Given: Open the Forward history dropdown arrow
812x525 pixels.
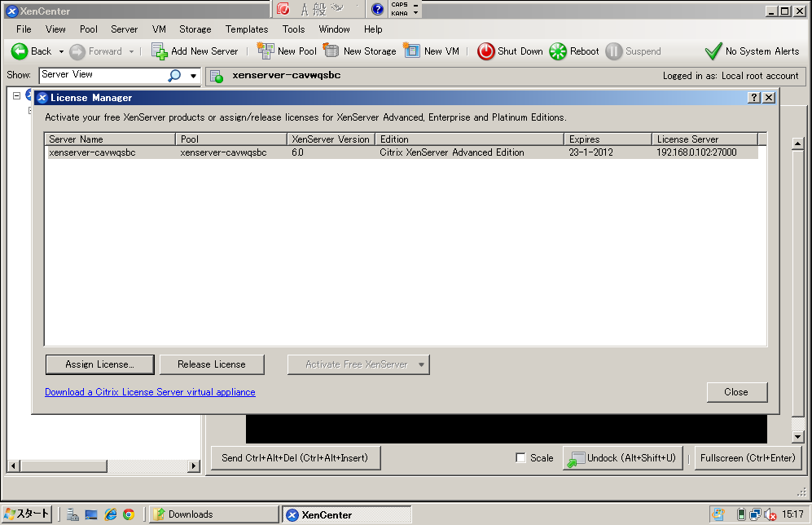Looking at the screenshot, I should point(132,52).
